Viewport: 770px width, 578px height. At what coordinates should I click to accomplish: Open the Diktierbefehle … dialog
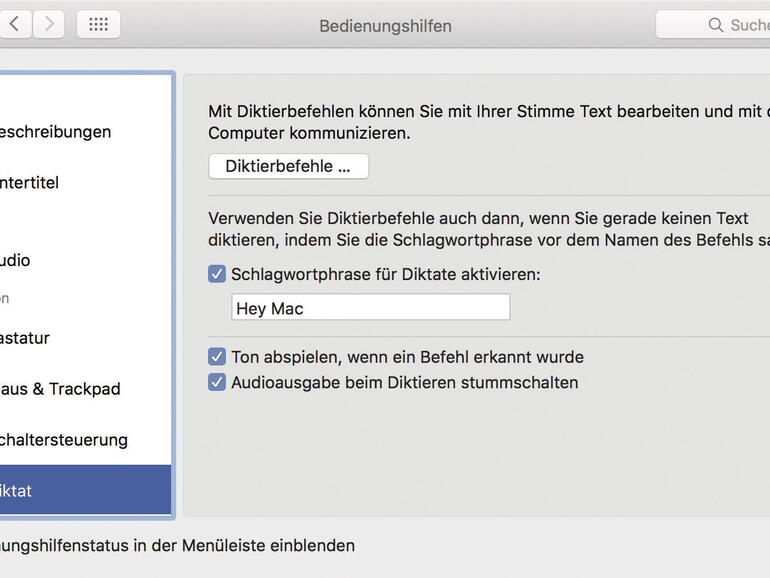point(288,166)
